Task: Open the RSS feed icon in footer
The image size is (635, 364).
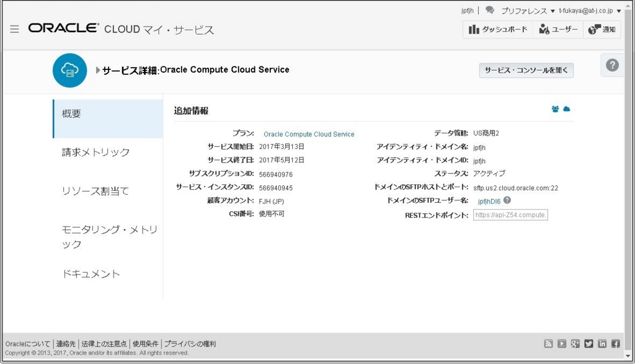Action: 548,344
